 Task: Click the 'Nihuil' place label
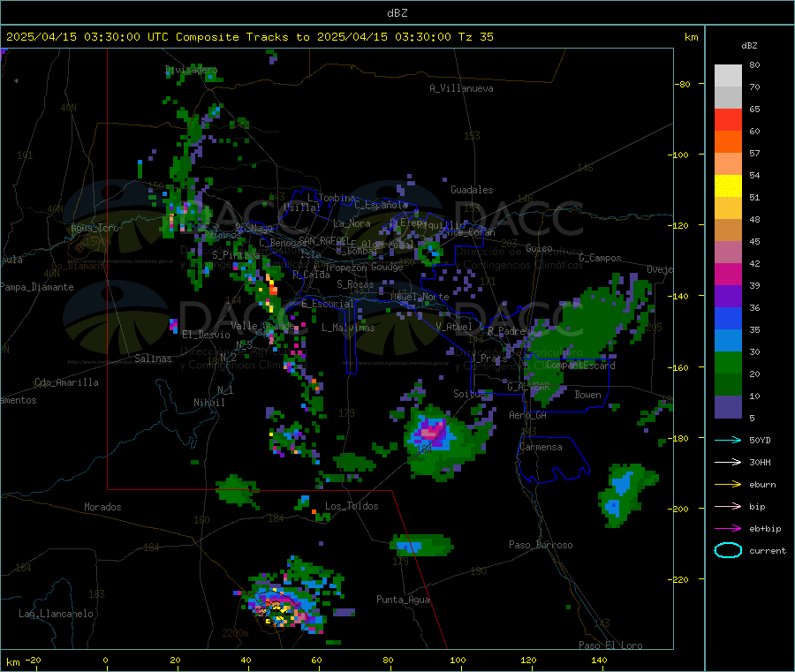pos(208,403)
